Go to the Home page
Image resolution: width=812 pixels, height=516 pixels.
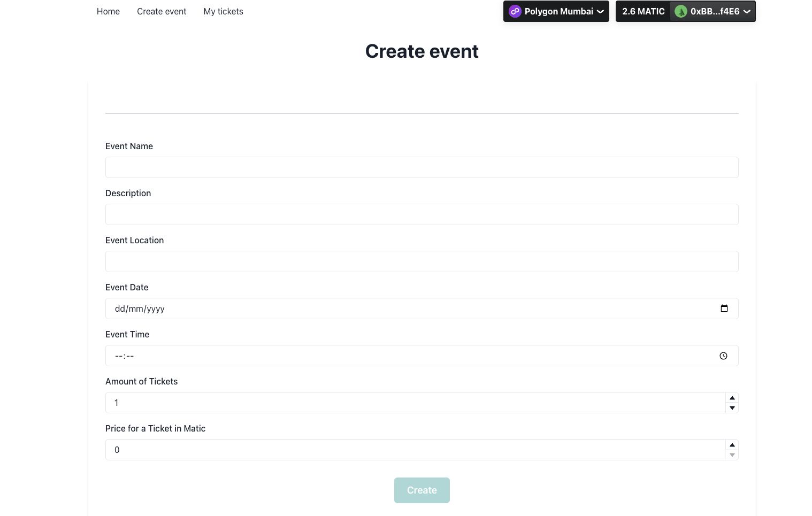coord(108,11)
